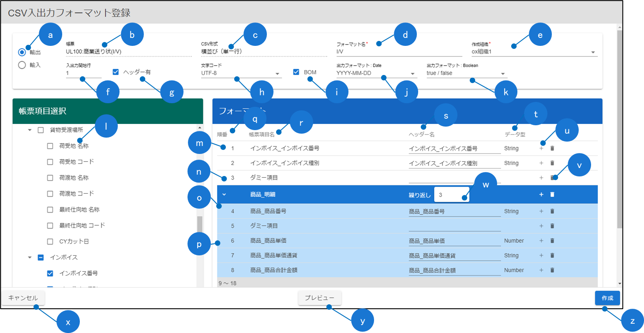This screenshot has width=644, height=333.
Task: Uncheck the BOM checkbox
Action: tap(296, 72)
